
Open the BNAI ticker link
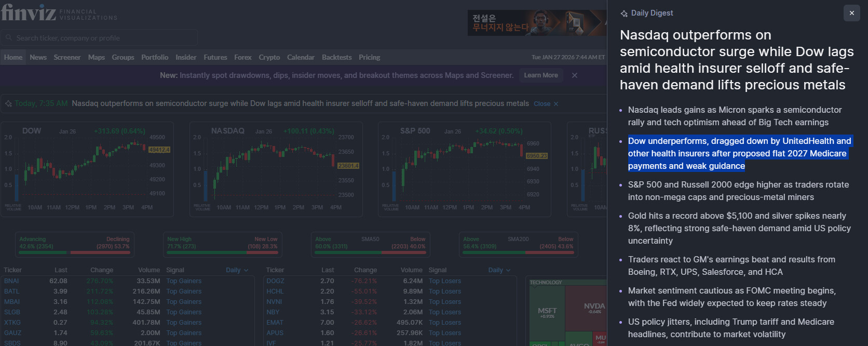pos(11,281)
